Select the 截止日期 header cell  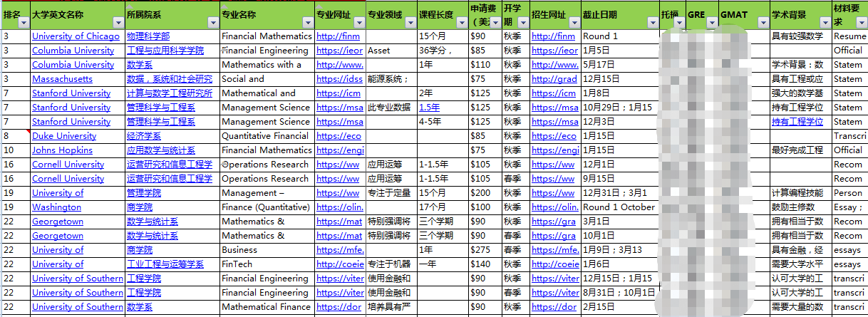(x=620, y=15)
